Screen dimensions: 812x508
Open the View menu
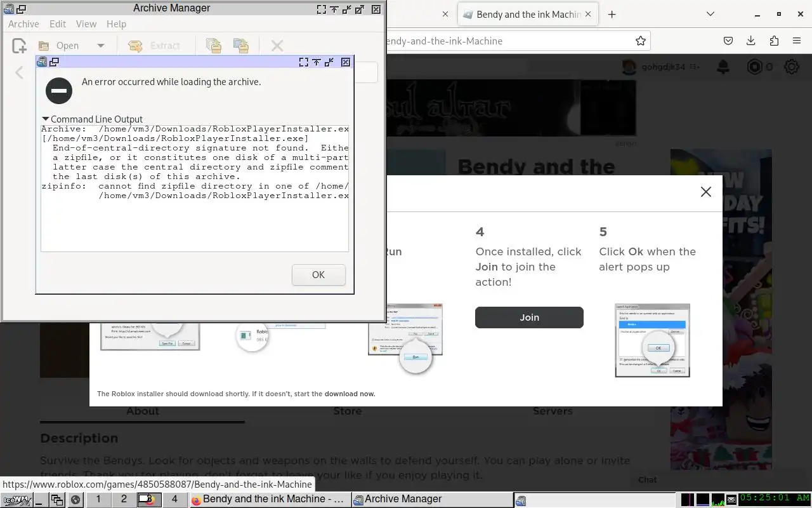86,24
